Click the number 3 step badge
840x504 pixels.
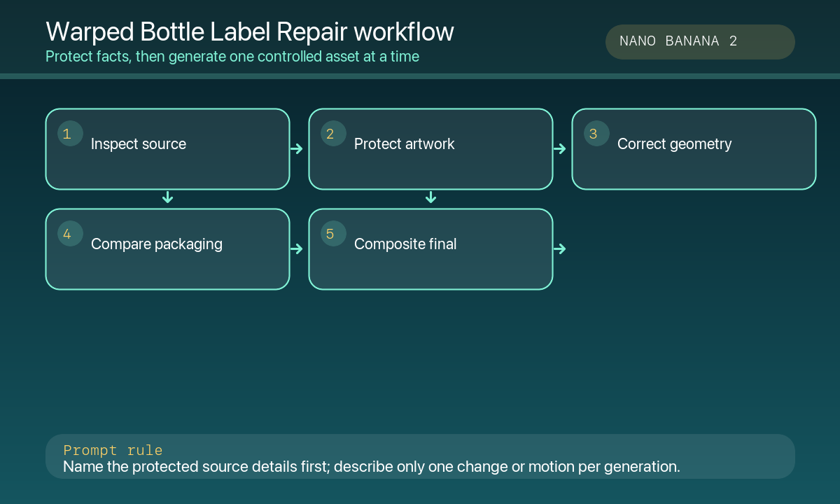click(596, 134)
